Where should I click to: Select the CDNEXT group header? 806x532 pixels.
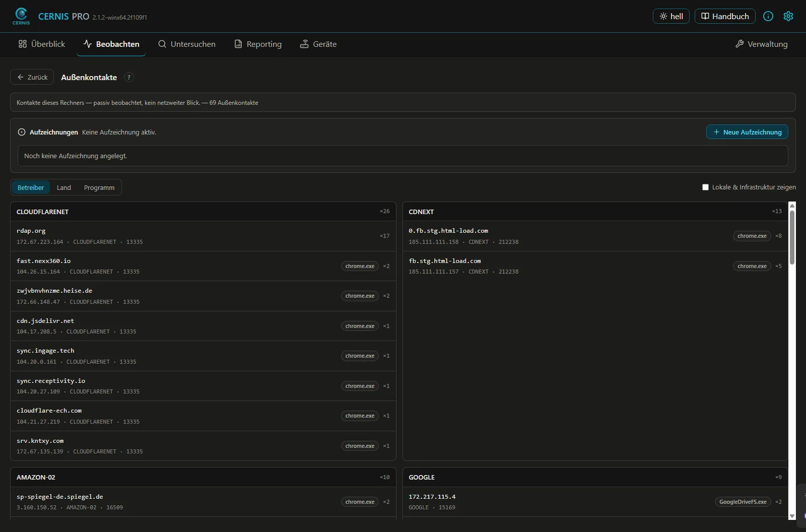(595, 212)
